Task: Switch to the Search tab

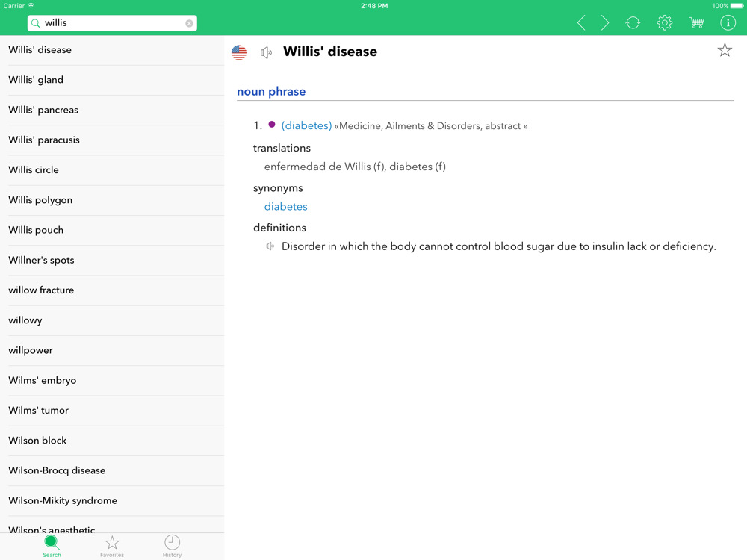Action: point(52,546)
